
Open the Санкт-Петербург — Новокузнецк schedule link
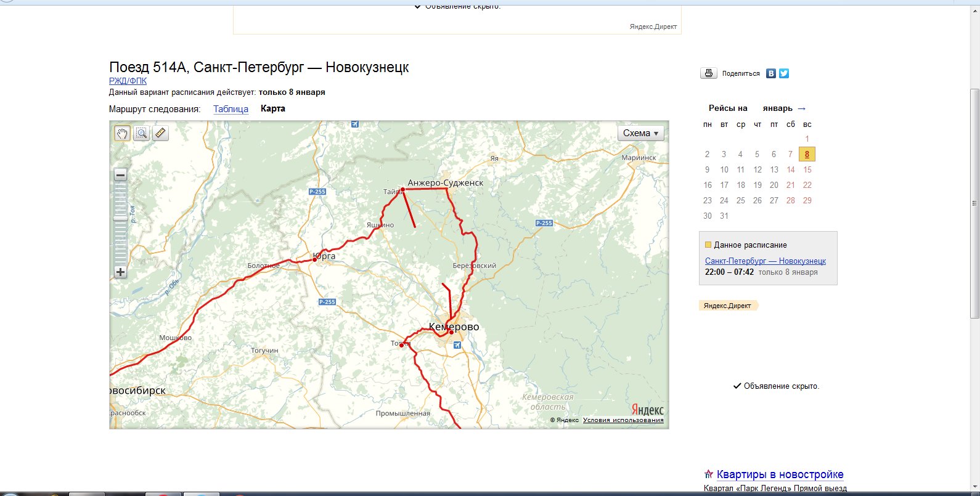point(765,261)
